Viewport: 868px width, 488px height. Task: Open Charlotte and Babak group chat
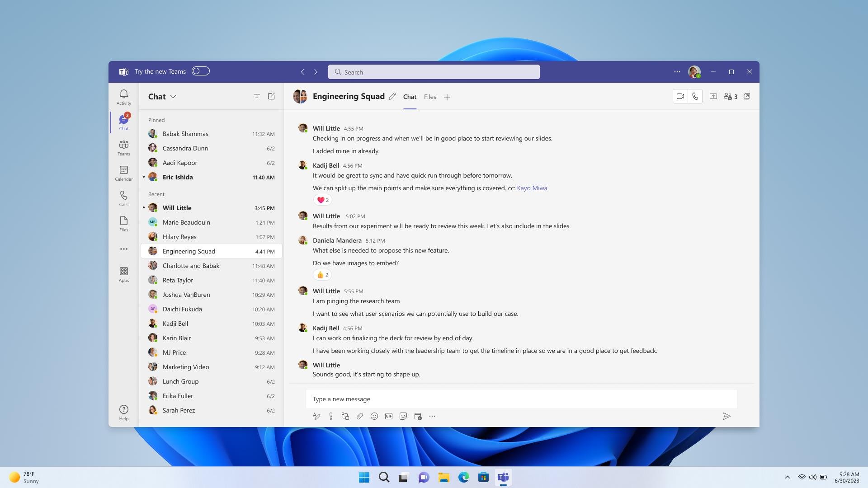[211, 266]
